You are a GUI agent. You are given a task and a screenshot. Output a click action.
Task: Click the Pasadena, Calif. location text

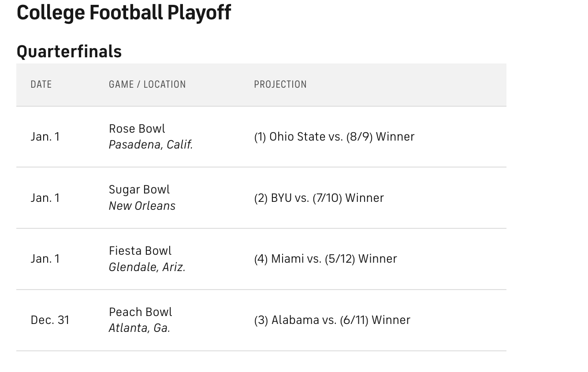coord(151,145)
